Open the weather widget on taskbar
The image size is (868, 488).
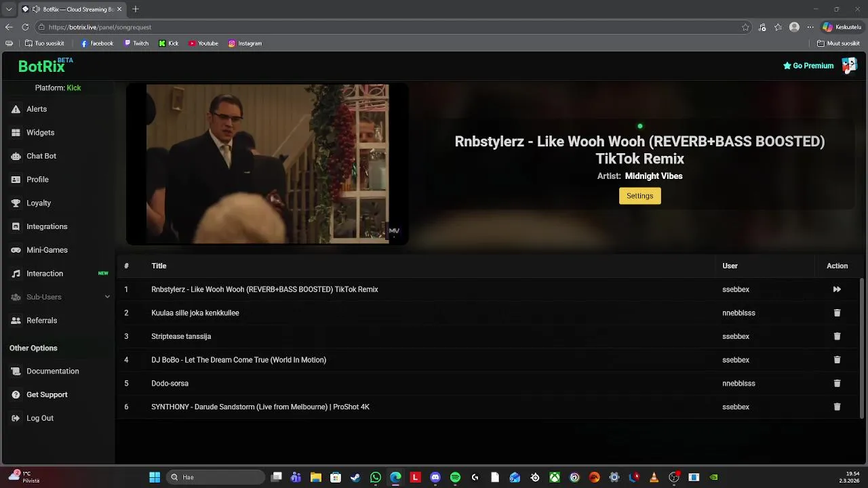pyautogui.click(x=24, y=477)
